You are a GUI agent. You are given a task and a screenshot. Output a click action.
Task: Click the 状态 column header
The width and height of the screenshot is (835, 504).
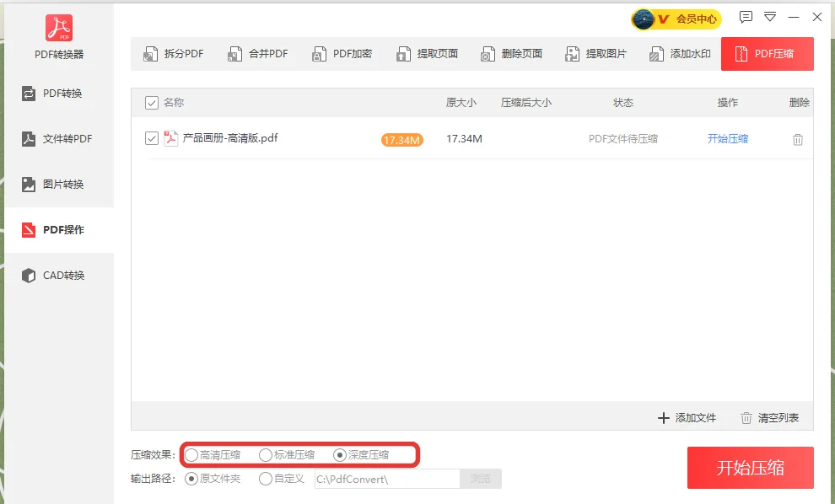click(x=623, y=103)
